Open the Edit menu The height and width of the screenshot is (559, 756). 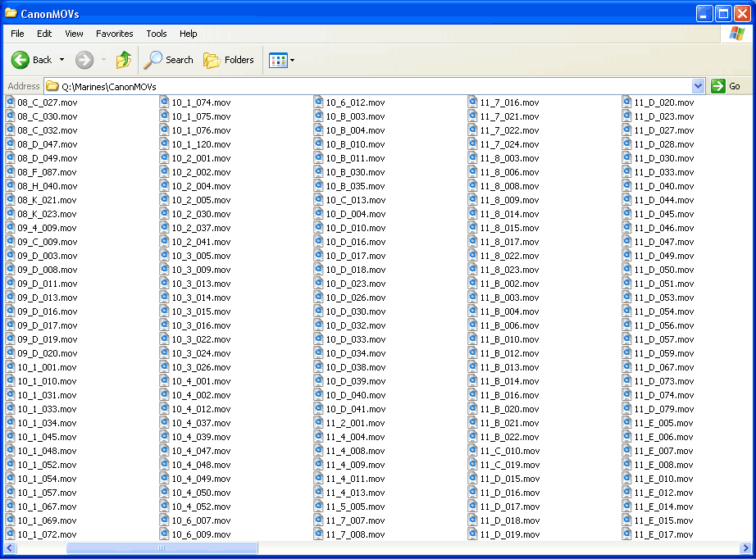(44, 34)
